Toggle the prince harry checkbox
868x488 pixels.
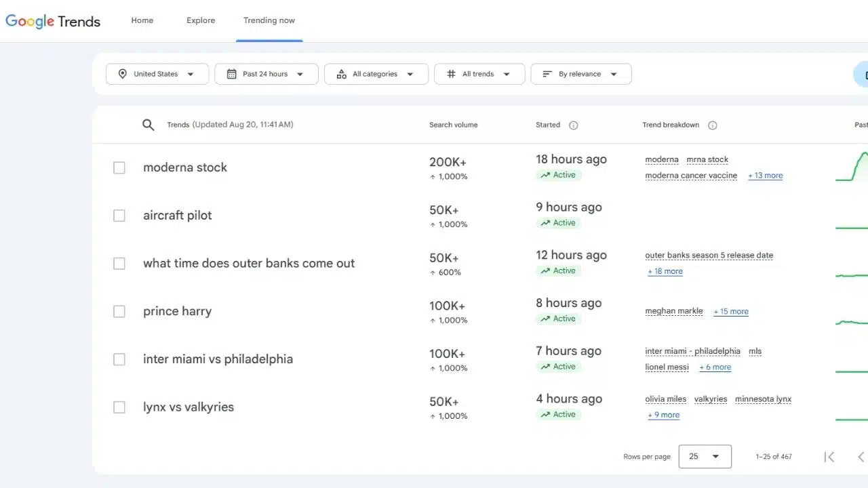pos(119,311)
